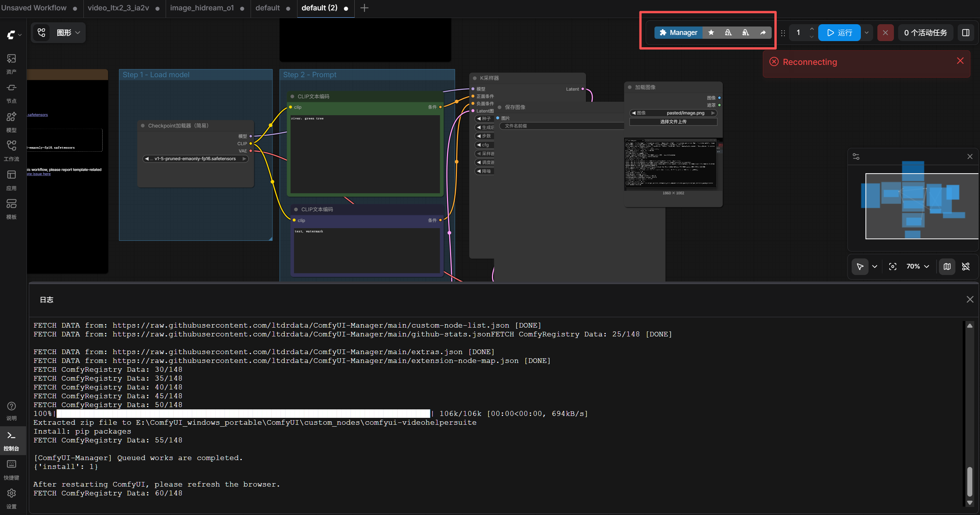Open the Manager button
The image size is (980, 515).
[679, 33]
